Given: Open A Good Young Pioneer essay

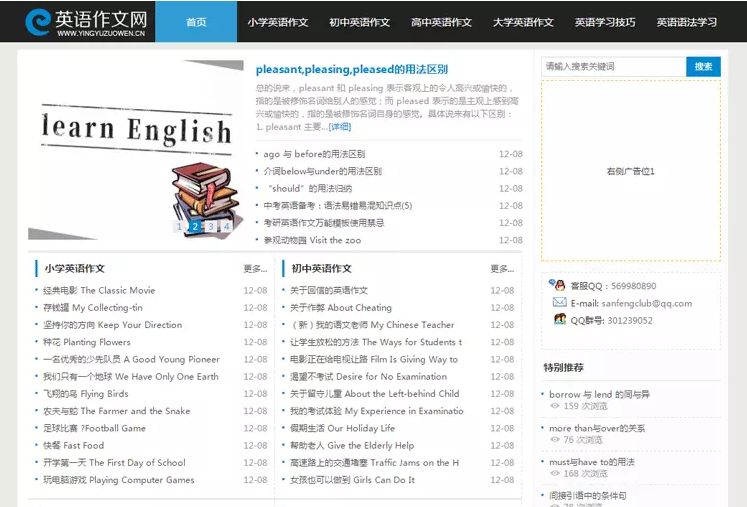Looking at the screenshot, I should tap(131, 359).
